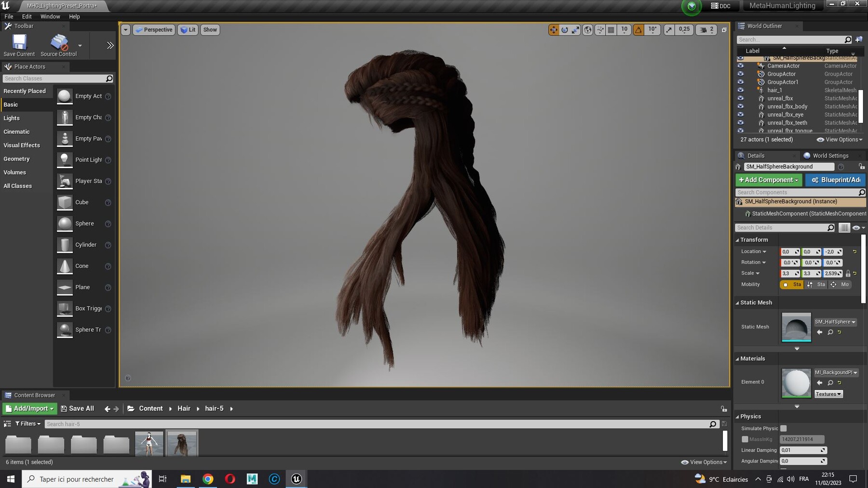Open the grid snap value 10 dropdown
Screen dimensions: 868x488
point(624,30)
